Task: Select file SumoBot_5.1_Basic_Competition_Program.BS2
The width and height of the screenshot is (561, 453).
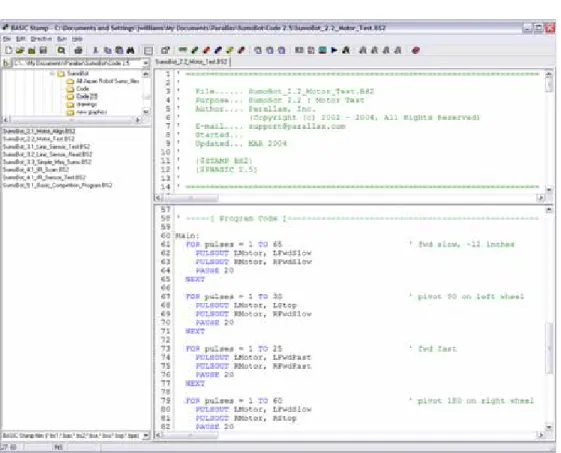Action: tap(57, 185)
